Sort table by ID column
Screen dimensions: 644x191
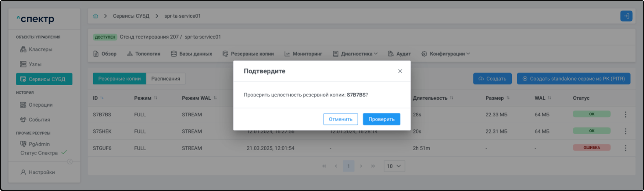[x=102, y=98]
